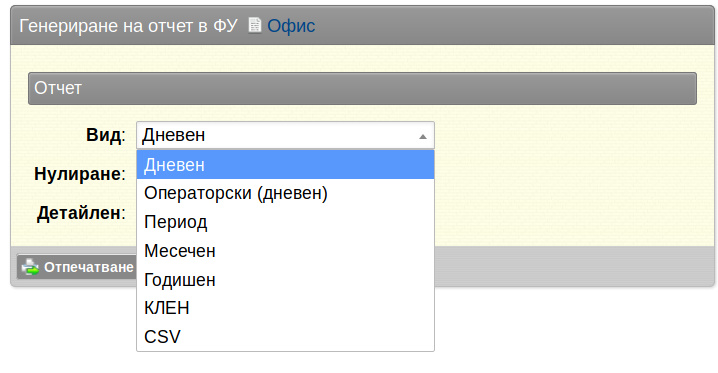Click the Отпечатване button

click(78, 267)
